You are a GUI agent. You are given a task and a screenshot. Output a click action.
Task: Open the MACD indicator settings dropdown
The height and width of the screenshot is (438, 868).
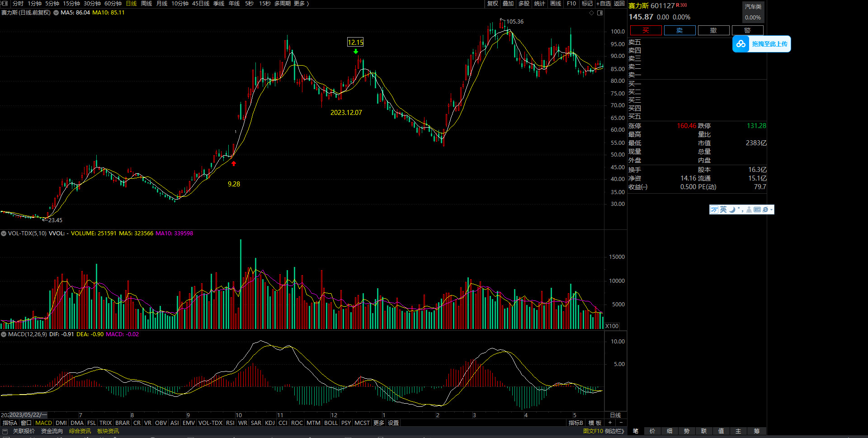pos(4,334)
